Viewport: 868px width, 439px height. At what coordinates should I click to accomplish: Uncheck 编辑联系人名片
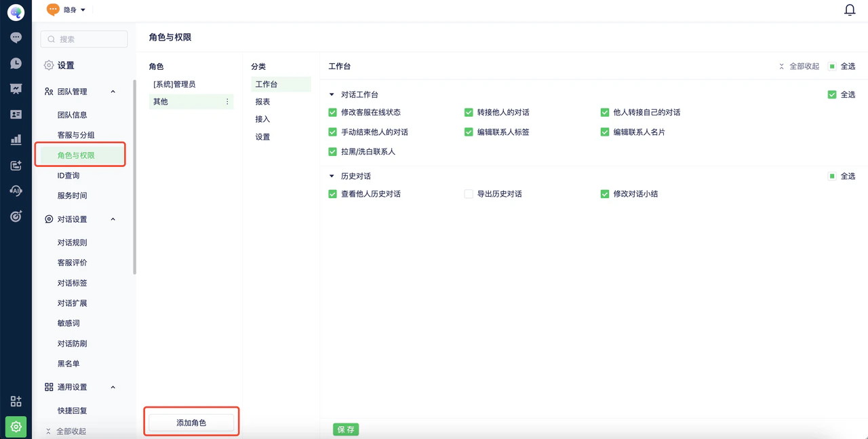pos(605,132)
